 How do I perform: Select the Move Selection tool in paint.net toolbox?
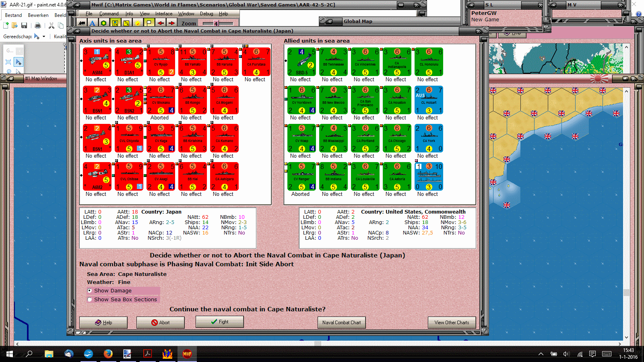pyautogui.click(x=18, y=62)
